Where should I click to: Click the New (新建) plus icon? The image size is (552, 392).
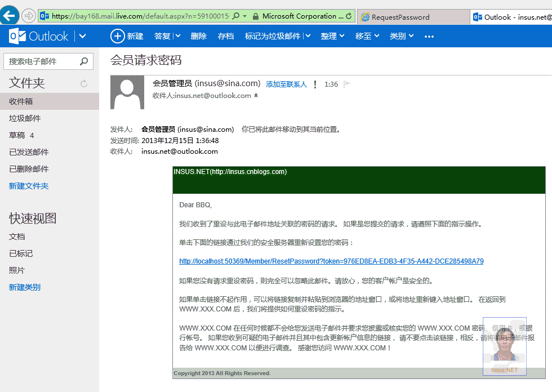(x=118, y=36)
